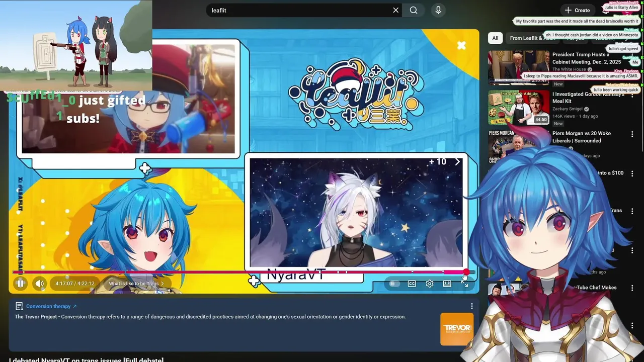Start voice search with the microphone icon

(438, 10)
